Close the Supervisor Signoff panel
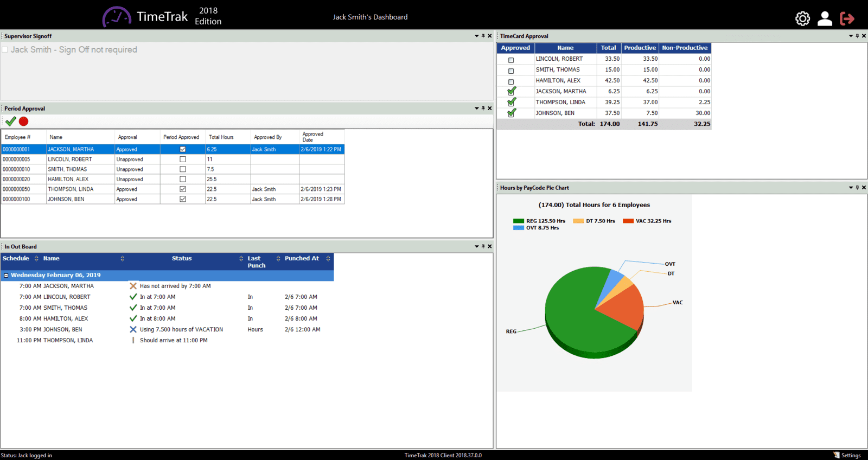The image size is (868, 460). (489, 36)
